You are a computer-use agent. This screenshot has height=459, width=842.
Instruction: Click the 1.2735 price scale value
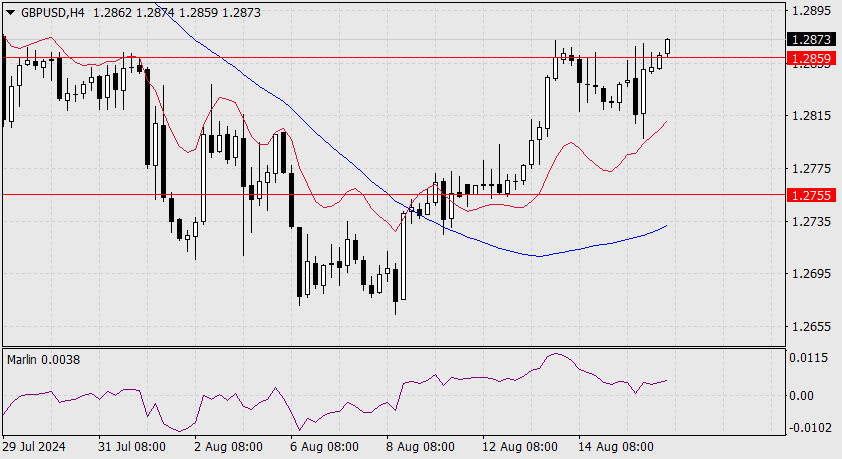tap(811, 222)
